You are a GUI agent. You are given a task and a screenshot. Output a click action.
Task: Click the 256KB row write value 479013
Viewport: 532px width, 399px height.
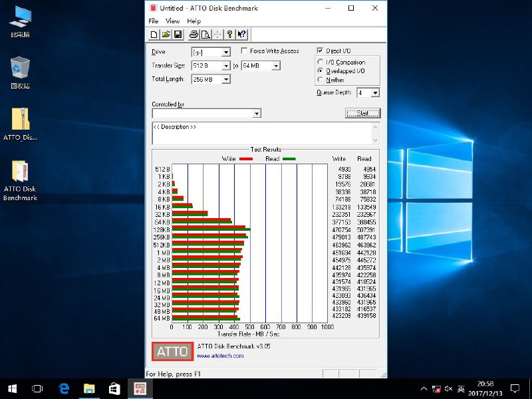point(341,237)
